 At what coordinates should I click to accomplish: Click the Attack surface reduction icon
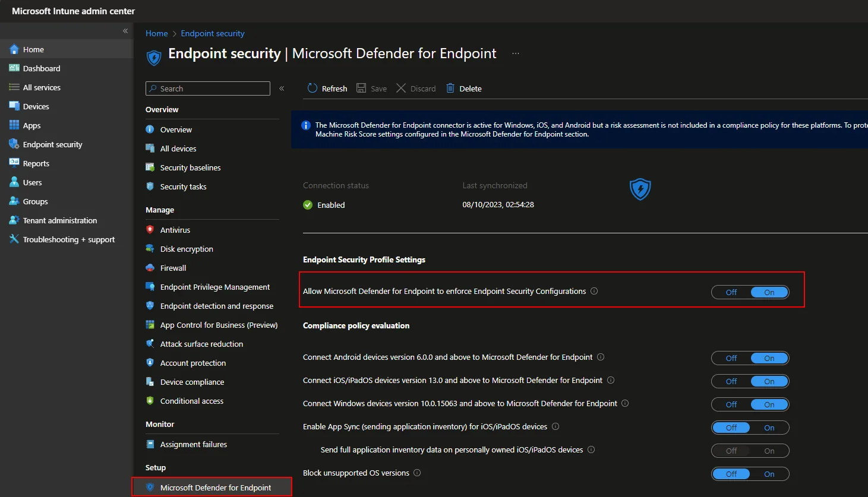pyautogui.click(x=150, y=344)
